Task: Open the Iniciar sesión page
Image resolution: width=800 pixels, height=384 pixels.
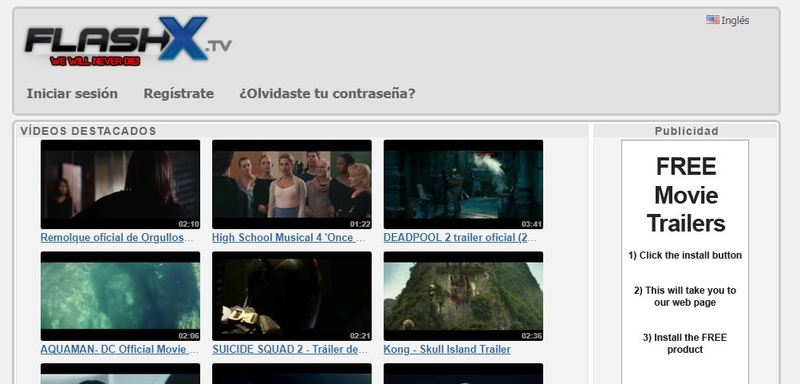Action: coord(72,94)
